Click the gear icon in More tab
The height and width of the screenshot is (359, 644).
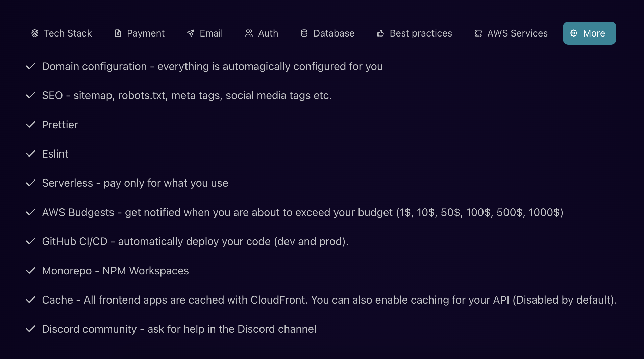coord(574,33)
